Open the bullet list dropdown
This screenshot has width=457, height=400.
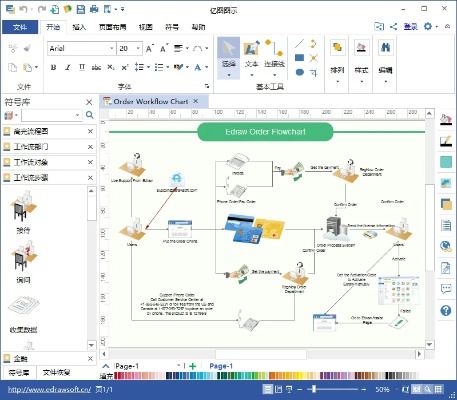coord(168,68)
